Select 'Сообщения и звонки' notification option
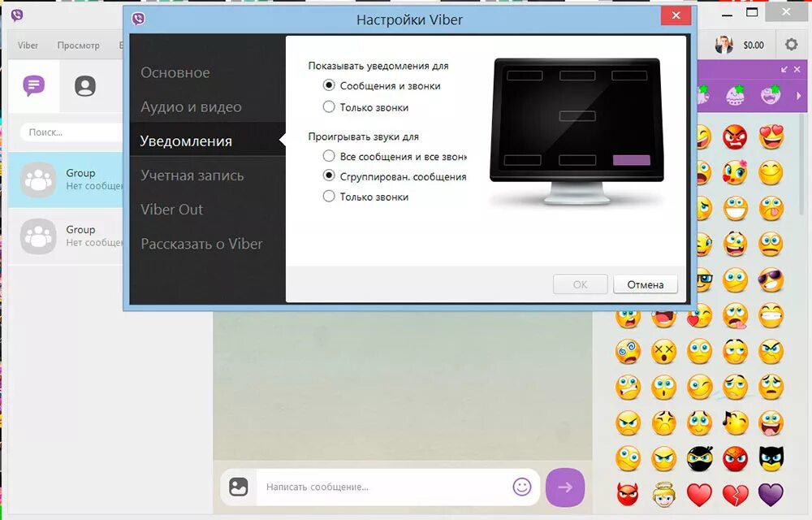812x520 pixels. pos(382,85)
